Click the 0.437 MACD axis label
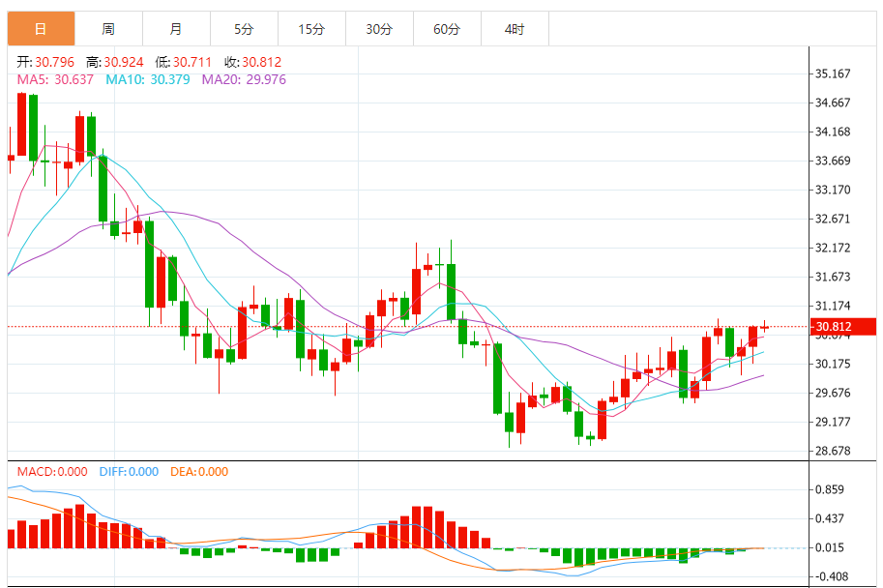Screen dimensions: 883x588 (x=830, y=518)
